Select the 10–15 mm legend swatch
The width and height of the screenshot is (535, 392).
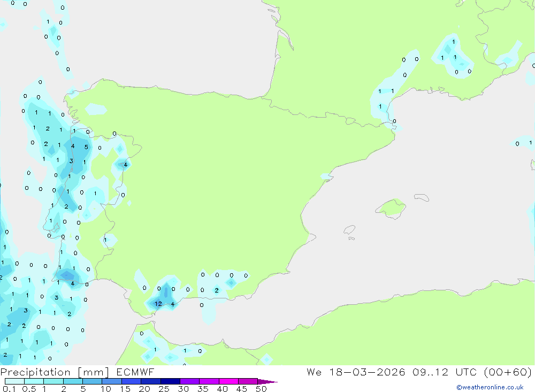(x=112, y=382)
